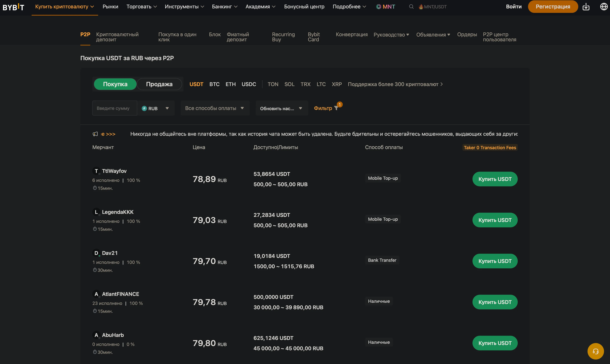610x364 pixels.
Task: Open the Все способы оплаты dropdown
Action: tap(215, 108)
